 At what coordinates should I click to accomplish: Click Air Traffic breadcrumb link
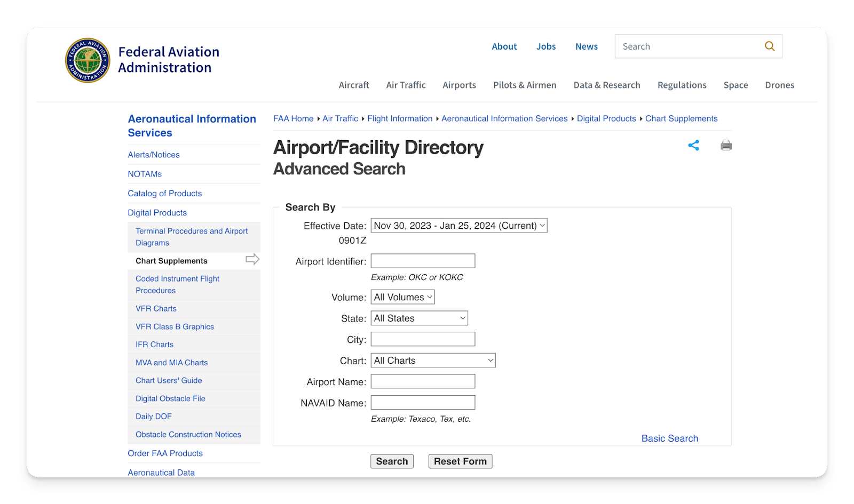pyautogui.click(x=340, y=118)
